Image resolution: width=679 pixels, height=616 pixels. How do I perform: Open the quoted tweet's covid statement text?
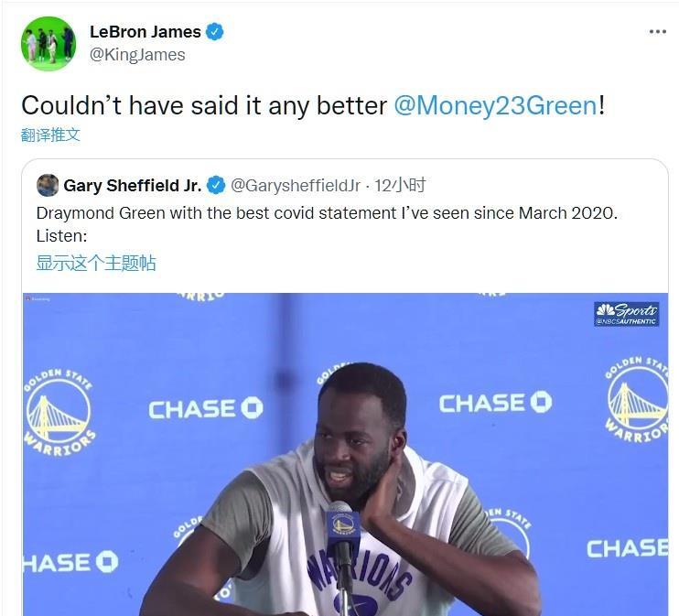(327, 224)
